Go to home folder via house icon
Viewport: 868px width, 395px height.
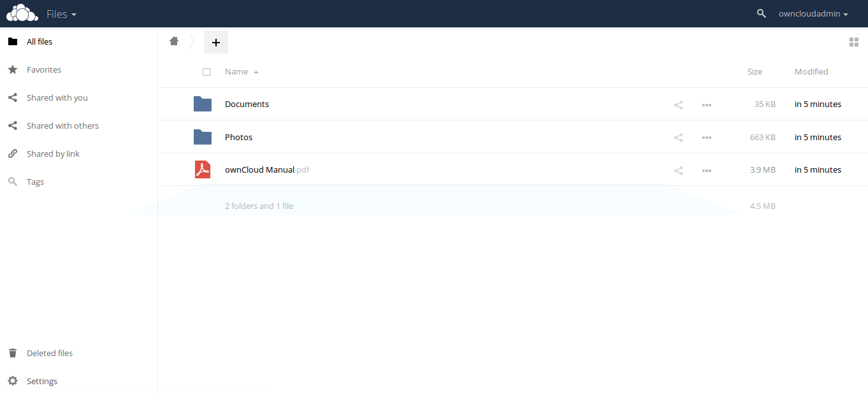[x=174, y=41]
